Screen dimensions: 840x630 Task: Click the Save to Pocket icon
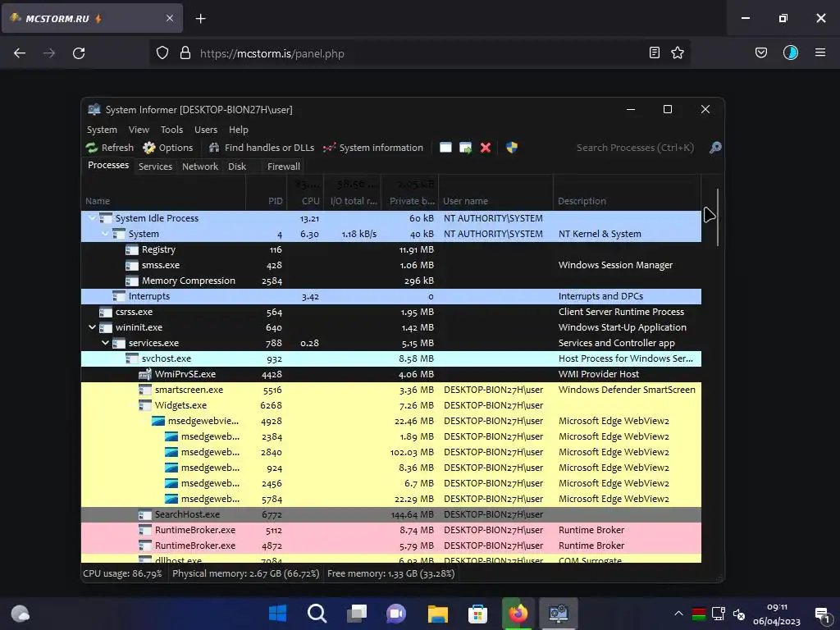click(760, 52)
